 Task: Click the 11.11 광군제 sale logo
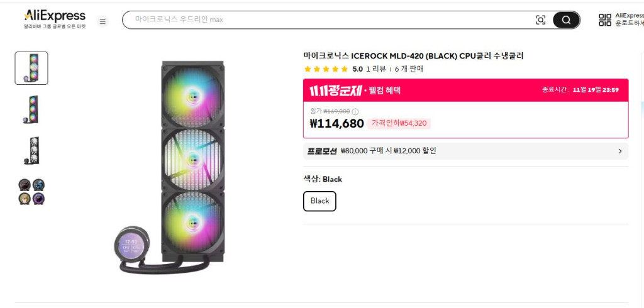pyautogui.click(x=335, y=91)
